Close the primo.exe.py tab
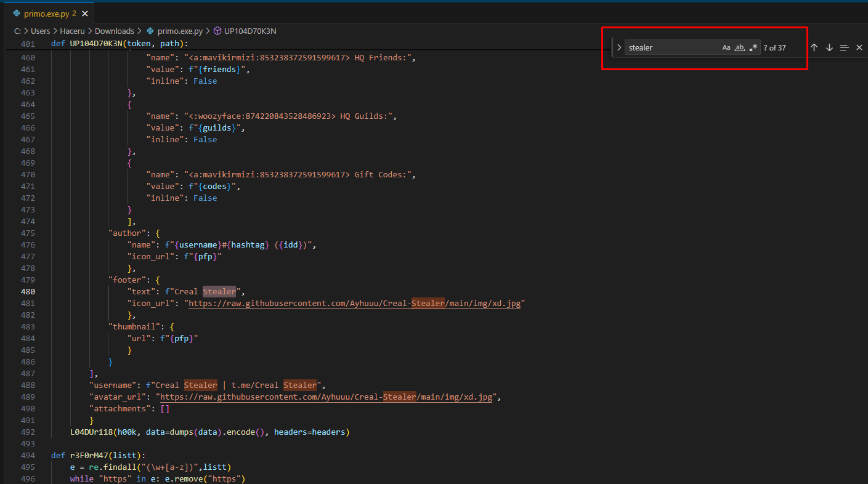This screenshot has height=484, width=868. 85,14
